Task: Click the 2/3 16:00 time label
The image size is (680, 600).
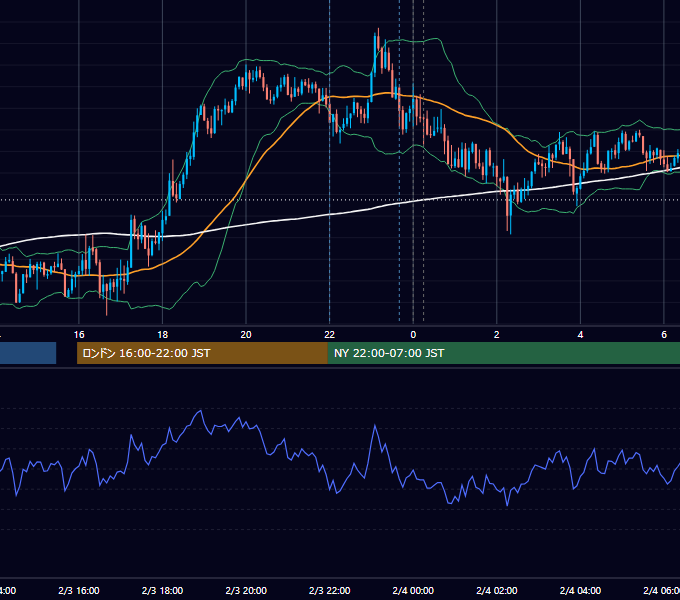Action: point(78,591)
